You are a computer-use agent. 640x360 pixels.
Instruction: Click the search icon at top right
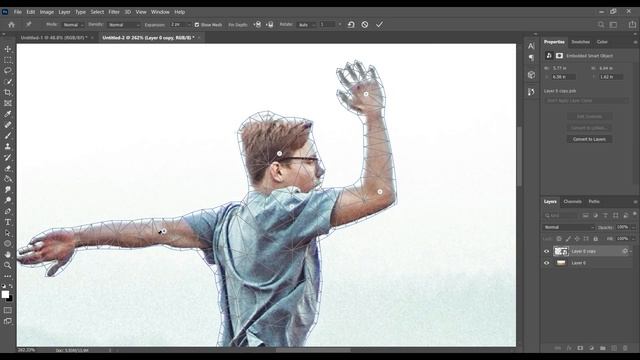click(601, 24)
